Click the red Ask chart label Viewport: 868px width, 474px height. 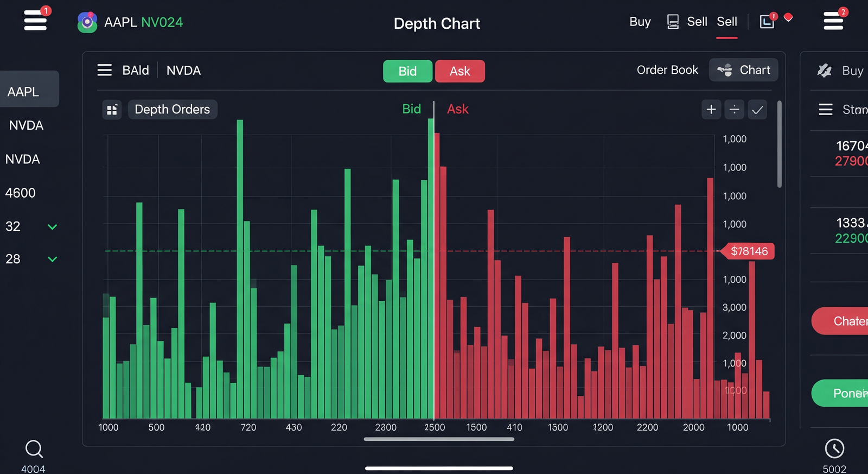(458, 109)
